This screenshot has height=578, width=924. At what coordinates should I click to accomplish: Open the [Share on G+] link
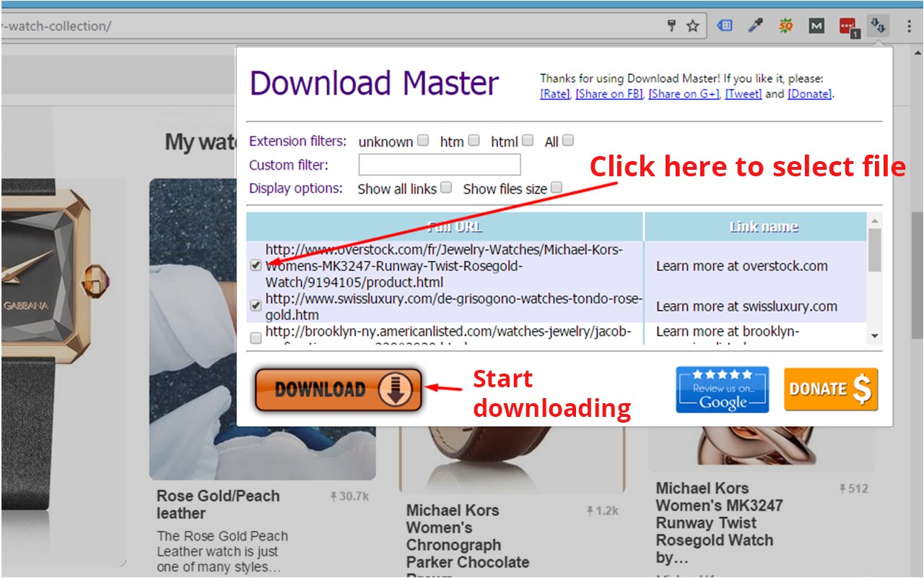pos(684,94)
